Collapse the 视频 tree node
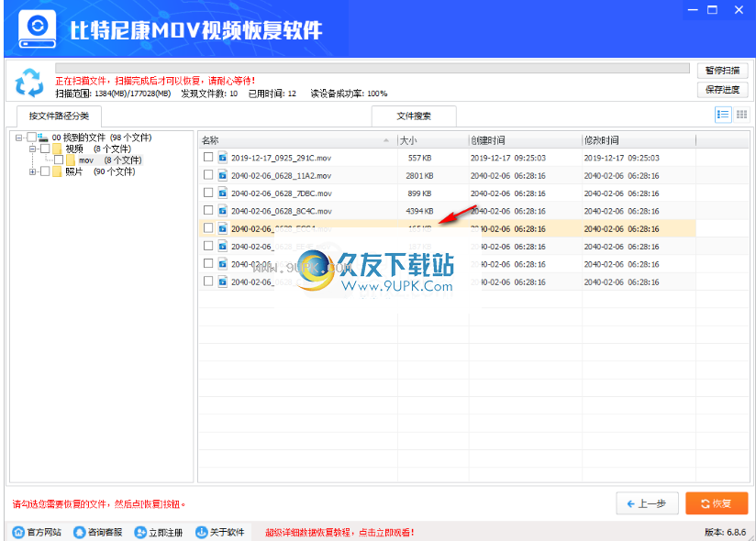 33,149
